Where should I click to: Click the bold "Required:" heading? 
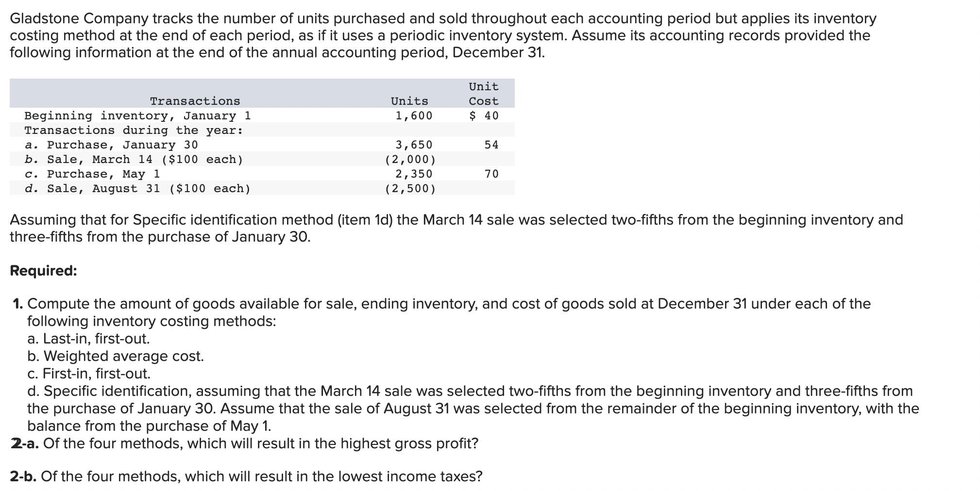click(x=43, y=270)
